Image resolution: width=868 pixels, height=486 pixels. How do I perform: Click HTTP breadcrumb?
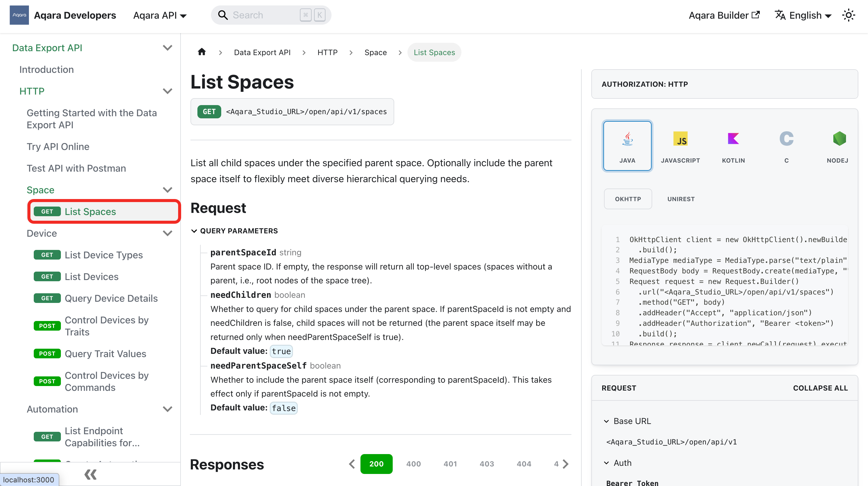pyautogui.click(x=327, y=52)
